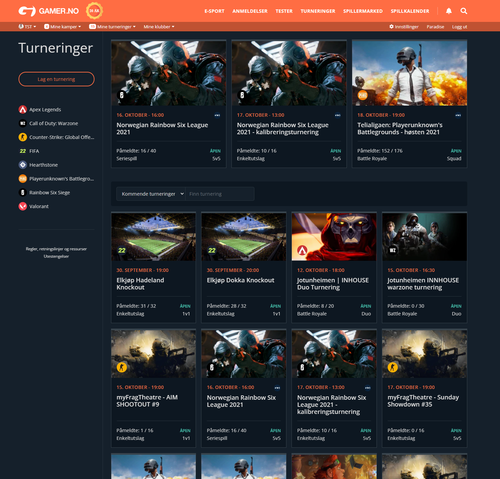Open the Telialigaen: Playerunknown's Battlegrounds title
Viewport: 500px width, 479px height.
click(x=400, y=128)
